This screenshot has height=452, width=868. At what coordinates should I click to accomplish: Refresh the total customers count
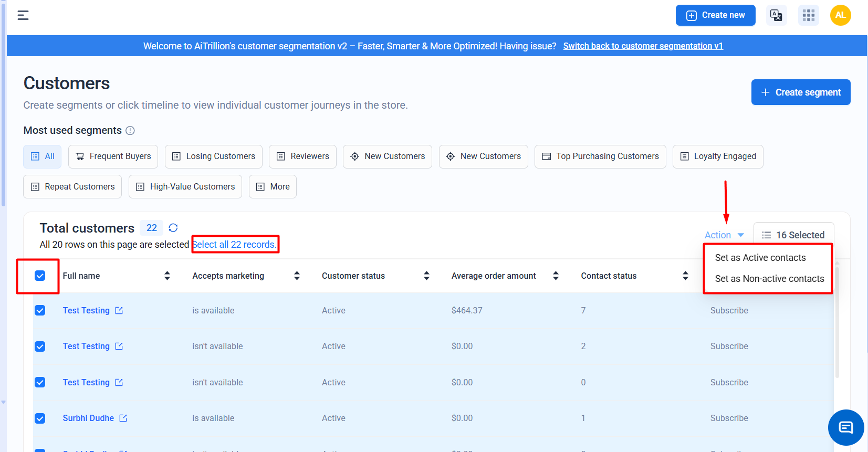173,228
